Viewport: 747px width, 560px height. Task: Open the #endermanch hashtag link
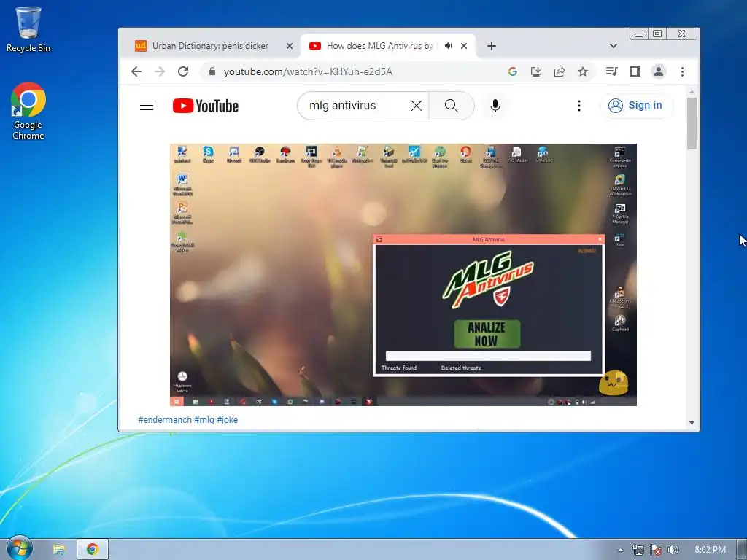tap(165, 419)
